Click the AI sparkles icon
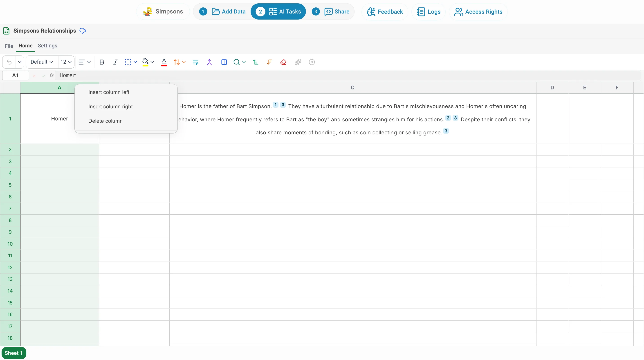The image size is (644, 360). tap(298, 62)
